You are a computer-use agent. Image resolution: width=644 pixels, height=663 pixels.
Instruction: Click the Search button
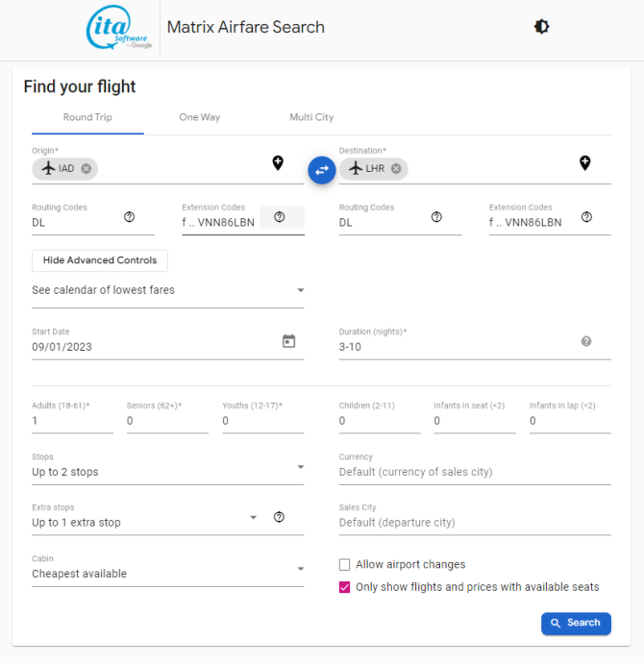[x=576, y=623]
